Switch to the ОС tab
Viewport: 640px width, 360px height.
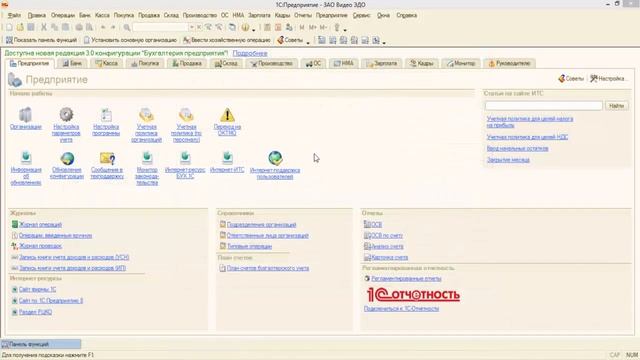[313, 63]
